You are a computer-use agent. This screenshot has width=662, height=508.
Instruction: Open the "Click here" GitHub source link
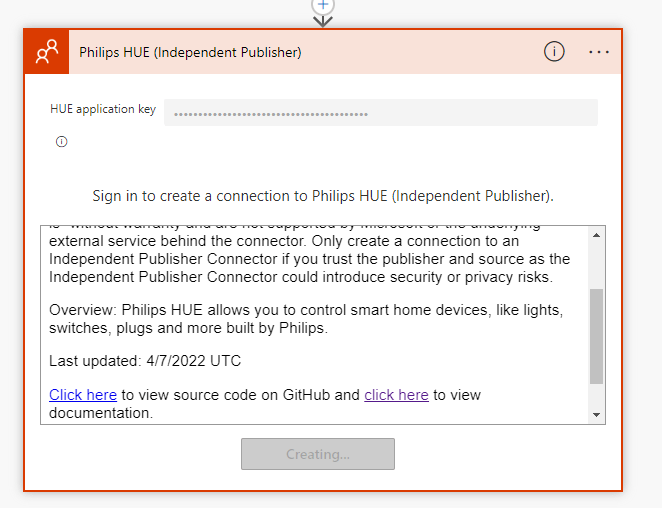tap(83, 395)
